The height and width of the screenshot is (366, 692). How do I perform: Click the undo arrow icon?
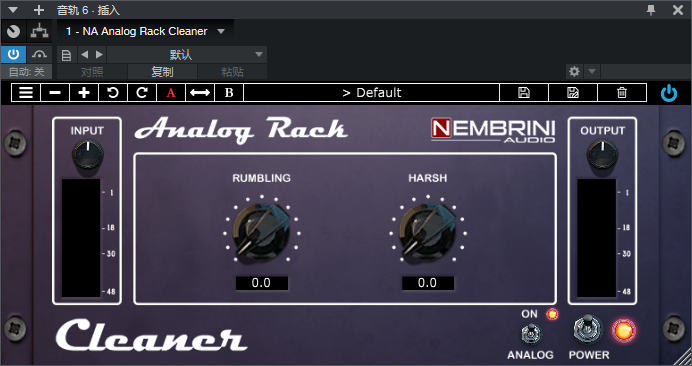pyautogui.click(x=113, y=93)
